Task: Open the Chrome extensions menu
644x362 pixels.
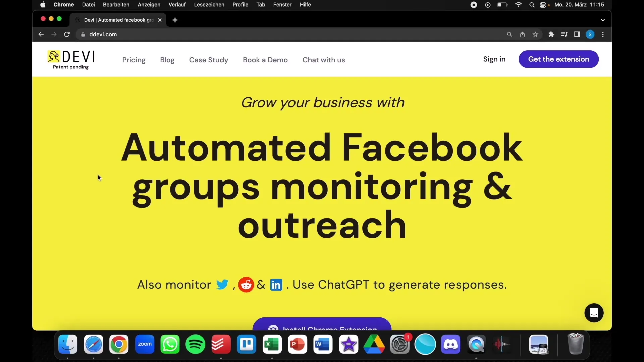Action: (x=551, y=34)
